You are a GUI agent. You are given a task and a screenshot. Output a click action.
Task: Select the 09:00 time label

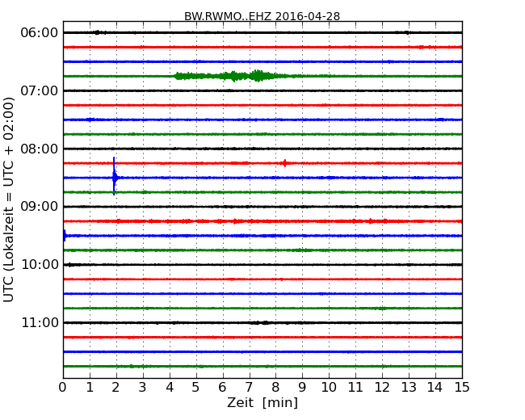point(40,207)
